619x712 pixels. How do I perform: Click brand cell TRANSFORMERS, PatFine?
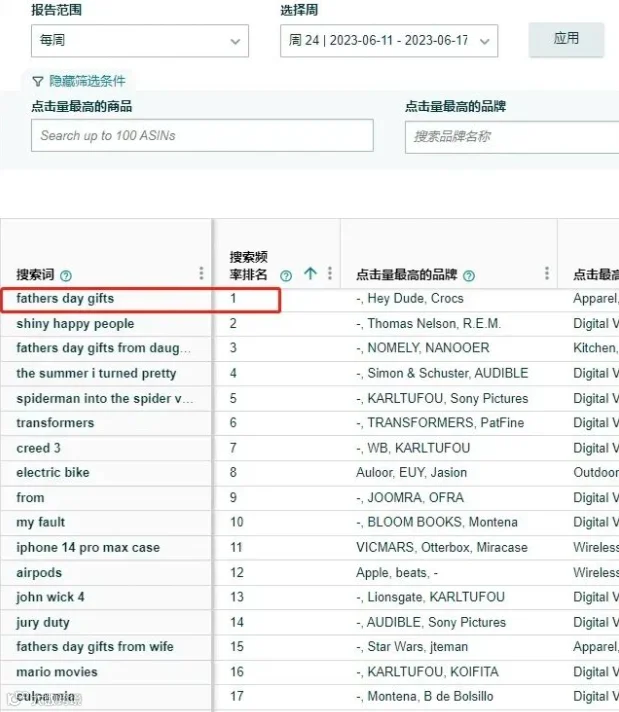tap(440, 423)
